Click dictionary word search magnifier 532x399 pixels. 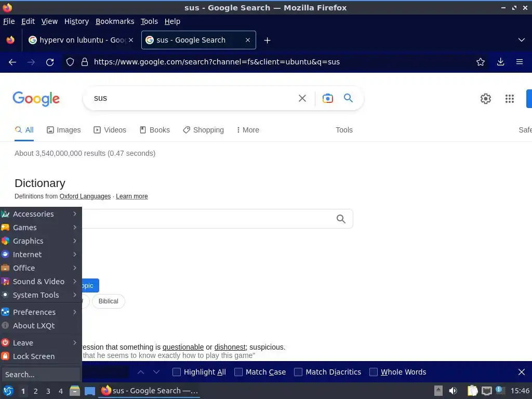coord(341,219)
